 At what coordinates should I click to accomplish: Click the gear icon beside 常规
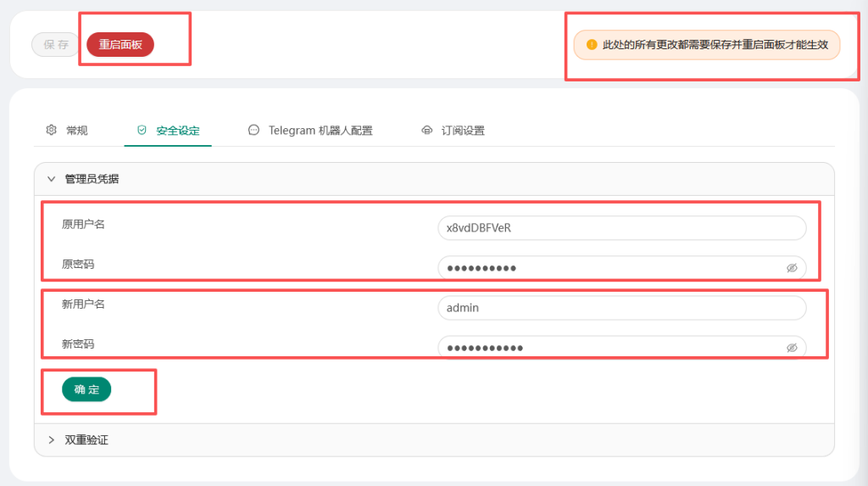[51, 131]
